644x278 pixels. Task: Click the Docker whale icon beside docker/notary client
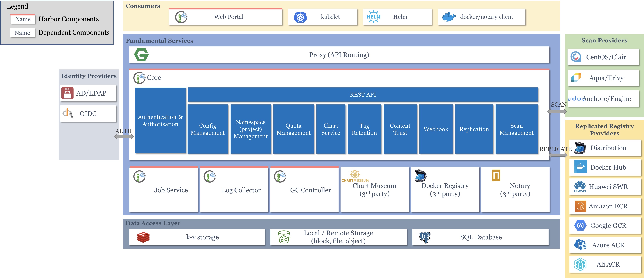(449, 17)
